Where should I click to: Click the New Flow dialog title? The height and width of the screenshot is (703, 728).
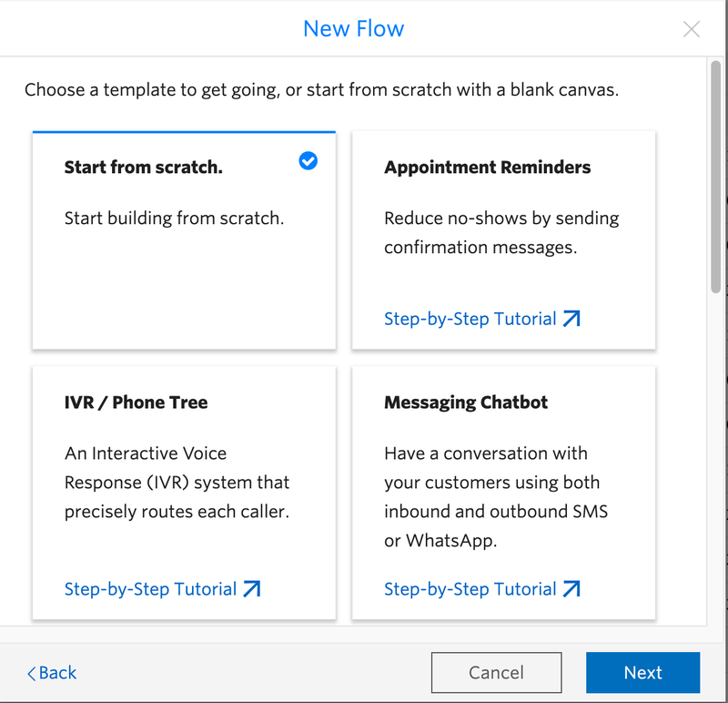click(354, 28)
